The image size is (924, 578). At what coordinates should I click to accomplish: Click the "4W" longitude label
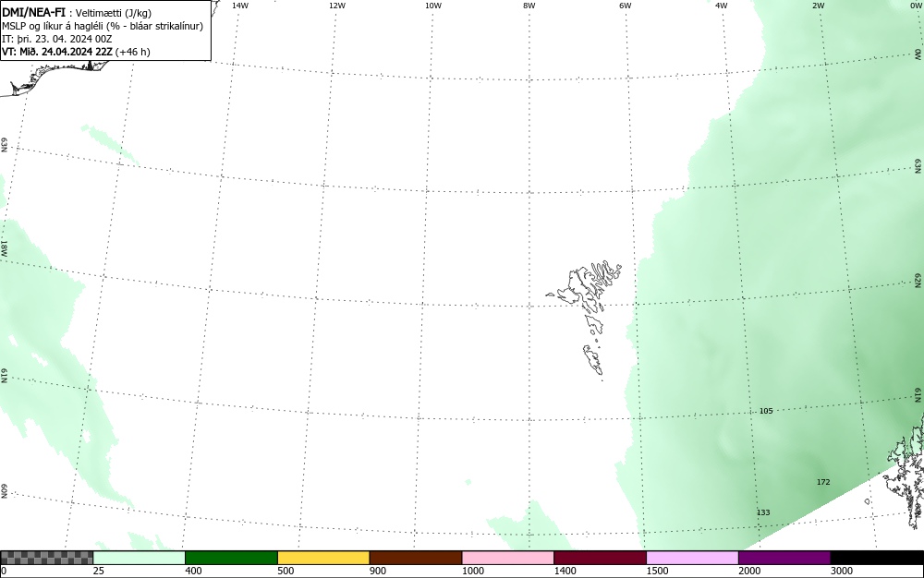[x=722, y=6]
